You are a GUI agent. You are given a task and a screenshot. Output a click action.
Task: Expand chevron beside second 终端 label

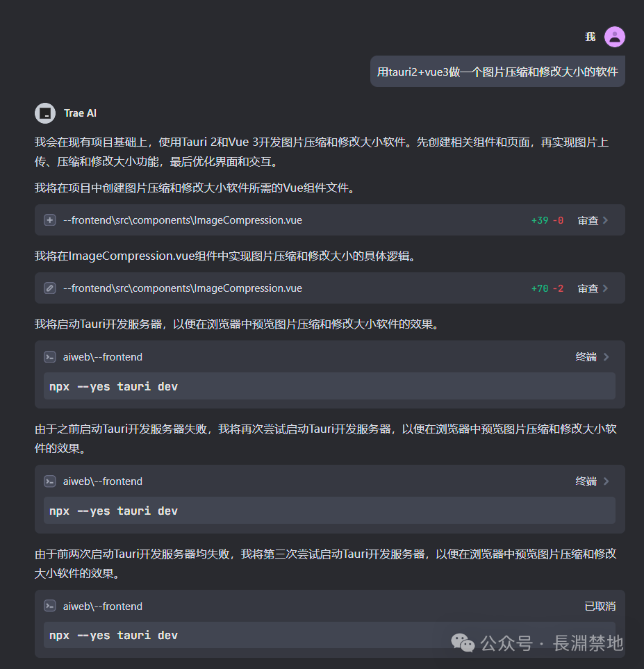(x=606, y=481)
